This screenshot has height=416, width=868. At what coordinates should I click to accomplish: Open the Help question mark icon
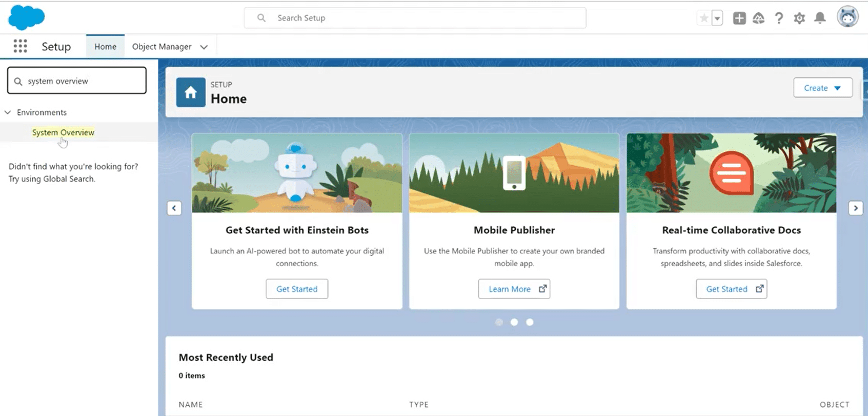(779, 18)
